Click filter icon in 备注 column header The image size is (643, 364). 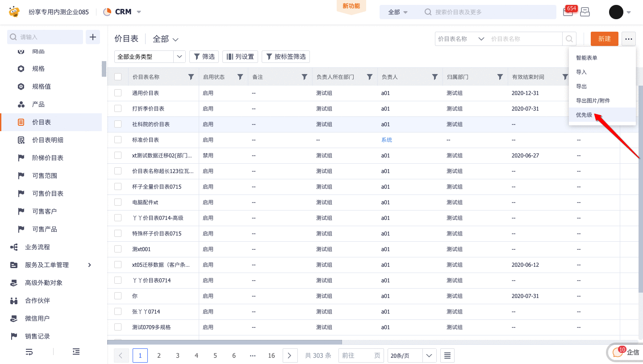[x=305, y=77]
